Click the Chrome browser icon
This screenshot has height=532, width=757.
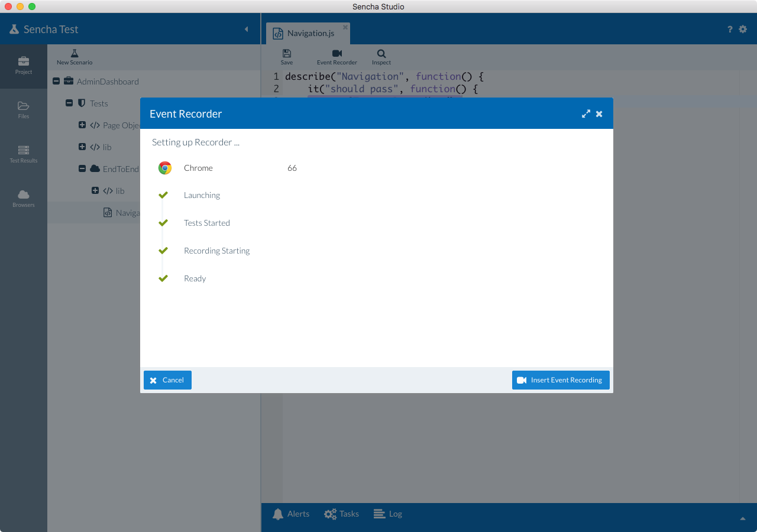(165, 168)
